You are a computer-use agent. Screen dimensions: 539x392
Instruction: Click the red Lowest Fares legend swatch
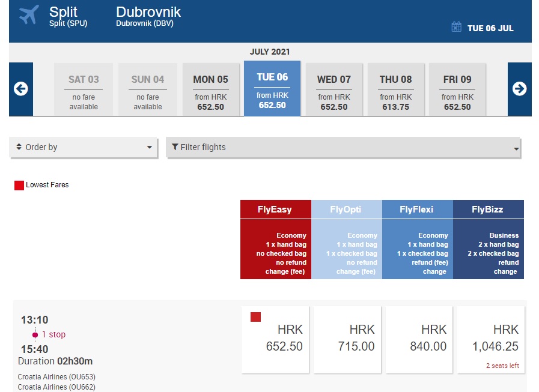[19, 185]
